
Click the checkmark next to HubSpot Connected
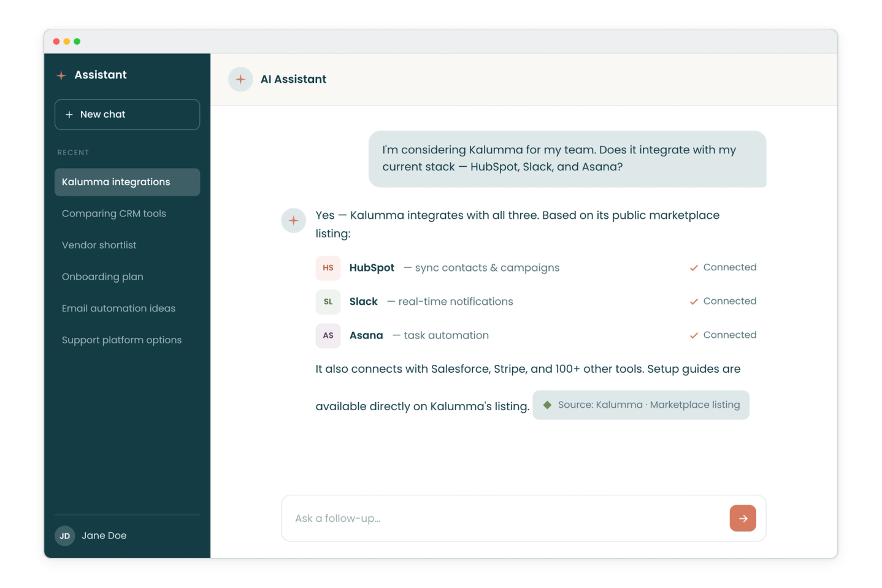(x=694, y=268)
